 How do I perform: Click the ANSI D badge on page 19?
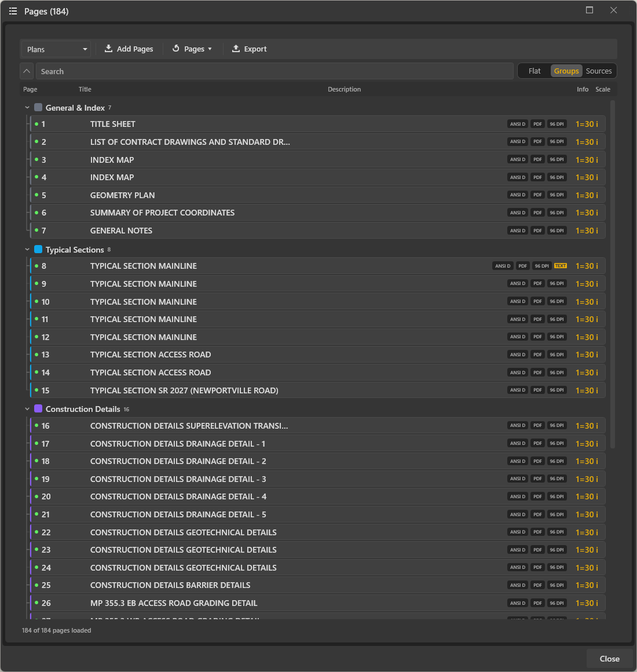[518, 479]
